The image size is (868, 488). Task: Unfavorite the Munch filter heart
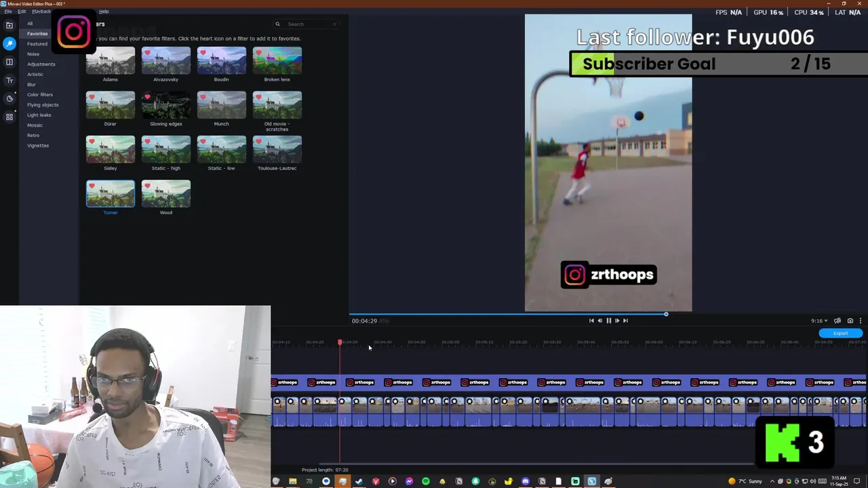pos(203,97)
